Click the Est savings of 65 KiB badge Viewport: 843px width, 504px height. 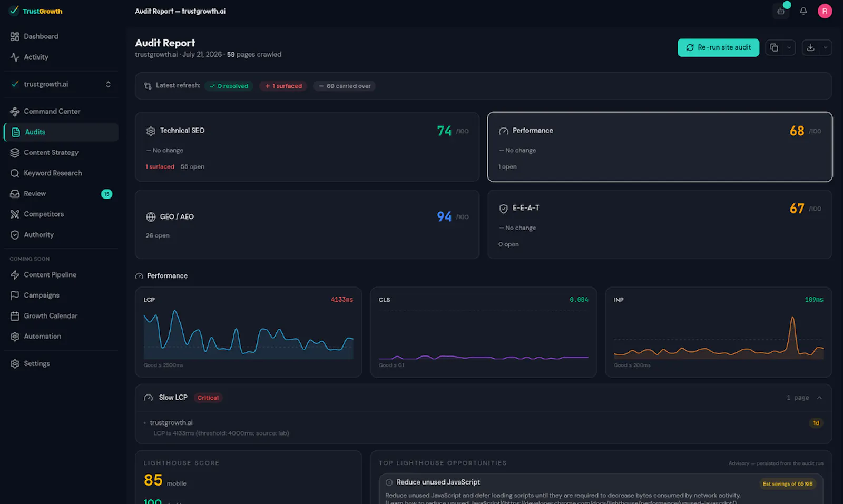point(788,484)
